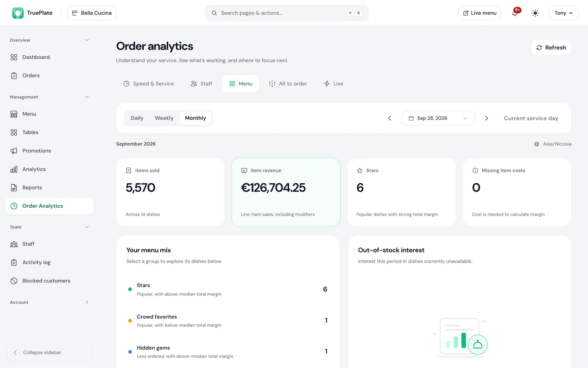Select the Crowd favorites group row
Image resolution: width=588 pixels, height=368 pixels.
[x=228, y=321]
